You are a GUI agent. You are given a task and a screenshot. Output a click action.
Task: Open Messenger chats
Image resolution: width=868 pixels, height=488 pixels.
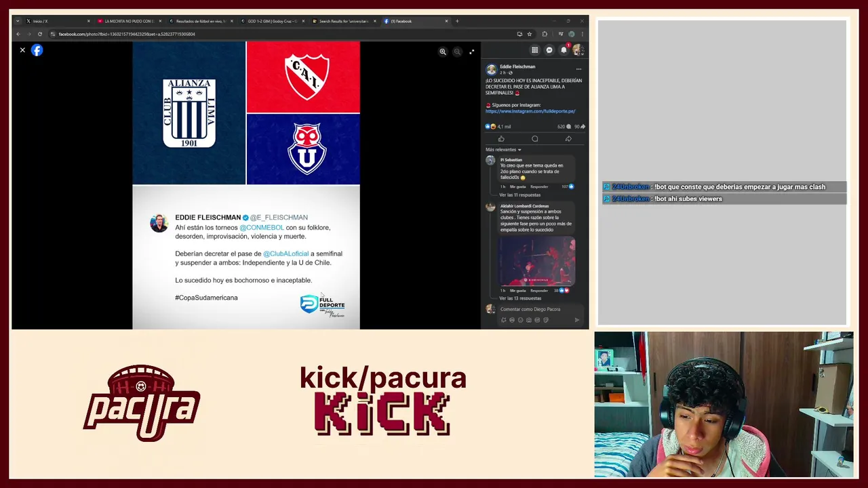tap(549, 50)
